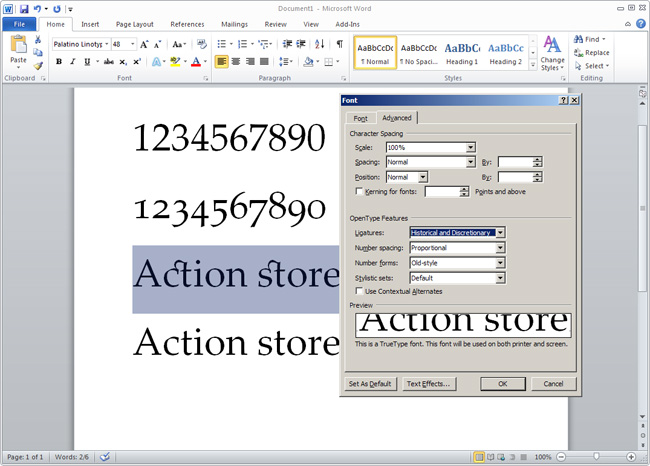This screenshot has height=466, width=650.
Task: Click OK in Font dialog
Action: point(502,383)
